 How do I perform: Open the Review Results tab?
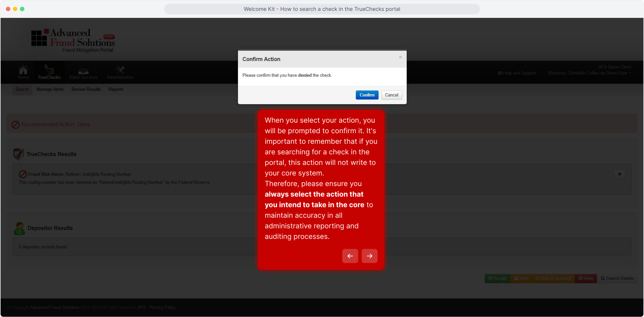tap(86, 89)
